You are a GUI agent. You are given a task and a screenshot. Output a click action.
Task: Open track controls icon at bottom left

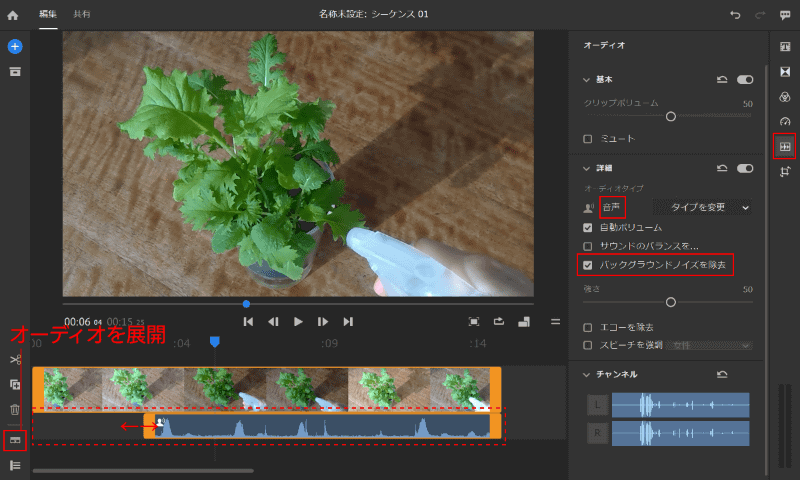tap(15, 465)
